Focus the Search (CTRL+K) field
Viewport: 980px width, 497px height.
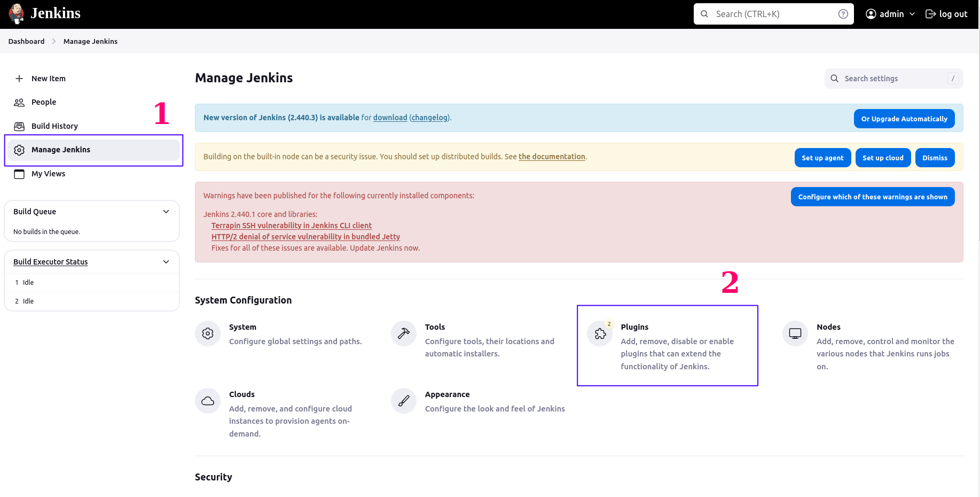(773, 14)
